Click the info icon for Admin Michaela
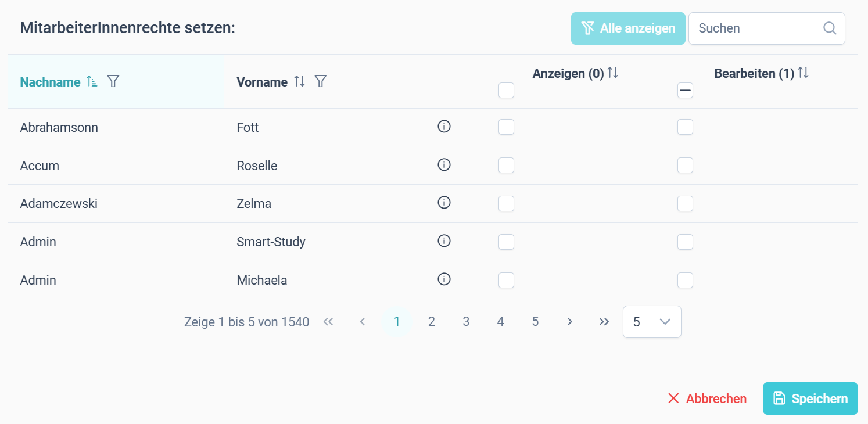This screenshot has width=868, height=424. 444,279
